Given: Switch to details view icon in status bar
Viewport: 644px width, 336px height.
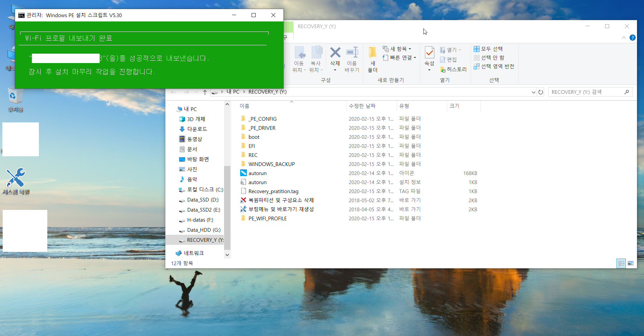Looking at the screenshot, I should (x=621, y=263).
